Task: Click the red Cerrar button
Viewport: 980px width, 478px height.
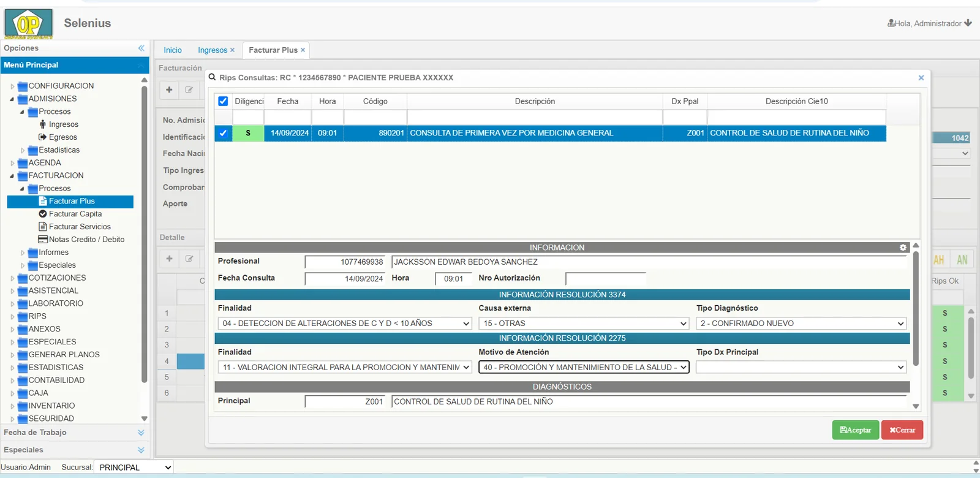Action: point(902,430)
